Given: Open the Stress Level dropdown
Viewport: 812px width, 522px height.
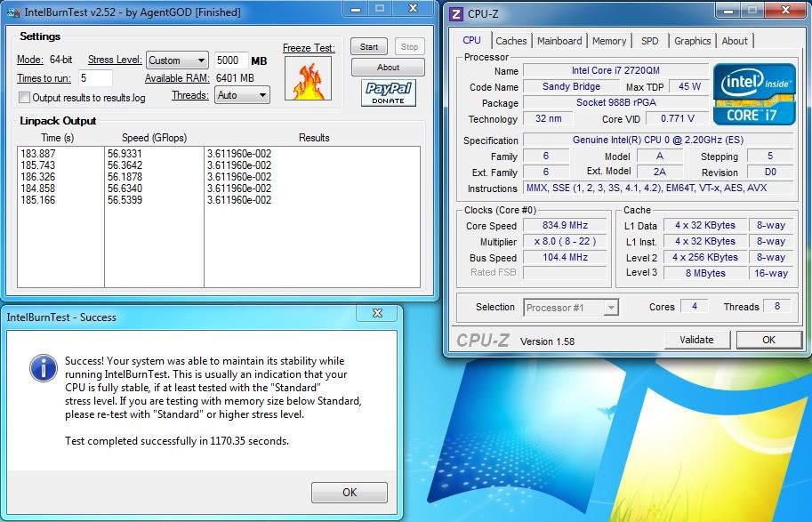Looking at the screenshot, I should 177,60.
